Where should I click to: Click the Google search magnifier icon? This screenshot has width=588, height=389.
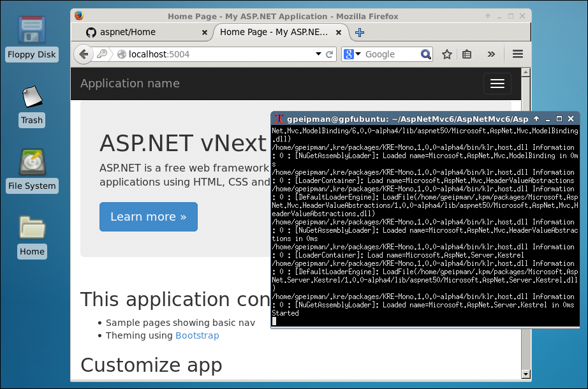[x=425, y=54]
